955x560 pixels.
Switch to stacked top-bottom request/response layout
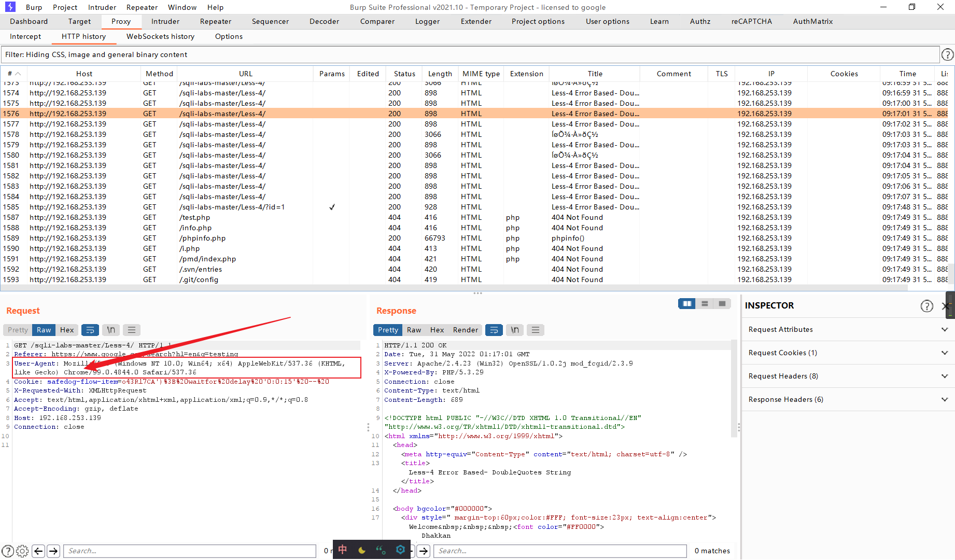click(x=705, y=304)
